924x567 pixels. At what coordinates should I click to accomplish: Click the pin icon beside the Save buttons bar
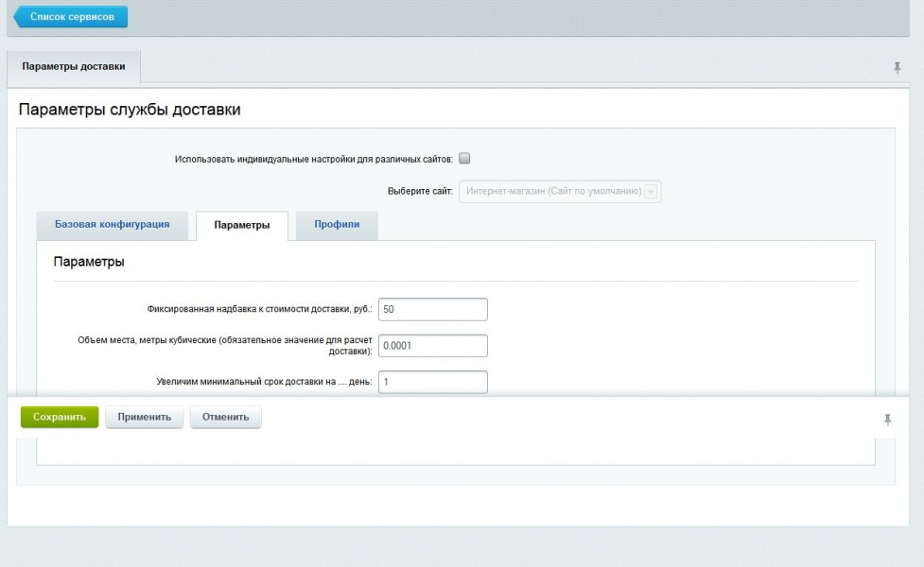click(x=887, y=420)
